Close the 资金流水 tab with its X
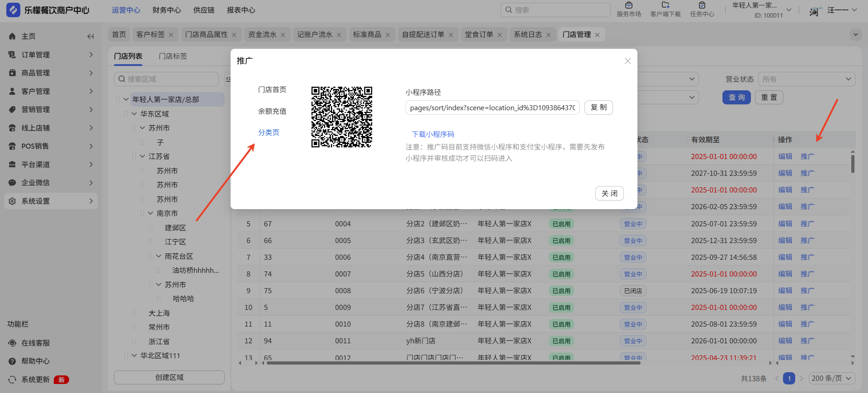This screenshot has width=868, height=393. [283, 35]
